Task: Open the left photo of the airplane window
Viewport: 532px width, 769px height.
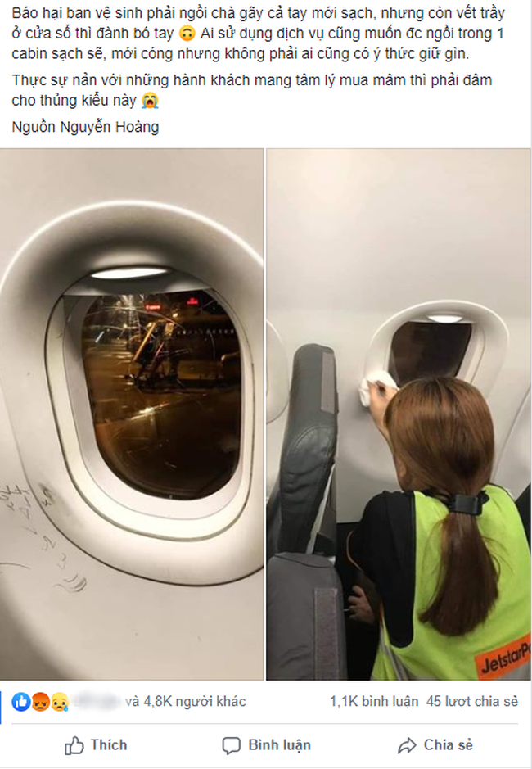Action: pyautogui.click(x=132, y=414)
